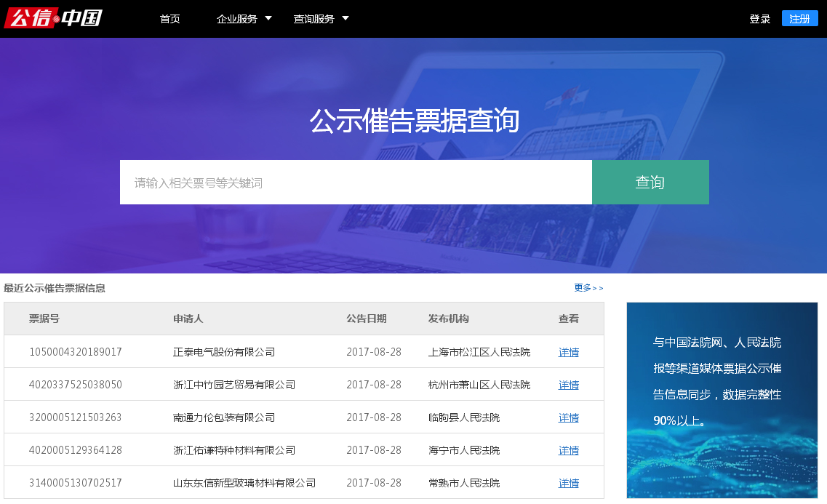The width and height of the screenshot is (827, 504).
Task: Select the 上海市松江区人民法院 cell
Action: 479,352
